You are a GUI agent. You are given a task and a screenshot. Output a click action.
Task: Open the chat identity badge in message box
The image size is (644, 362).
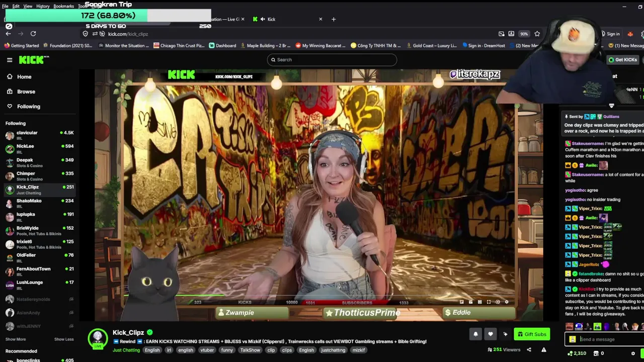click(x=573, y=339)
